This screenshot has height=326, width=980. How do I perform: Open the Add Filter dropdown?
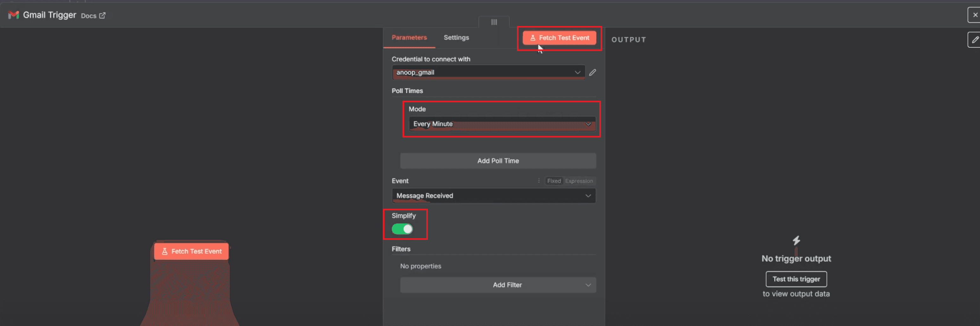pyautogui.click(x=498, y=285)
